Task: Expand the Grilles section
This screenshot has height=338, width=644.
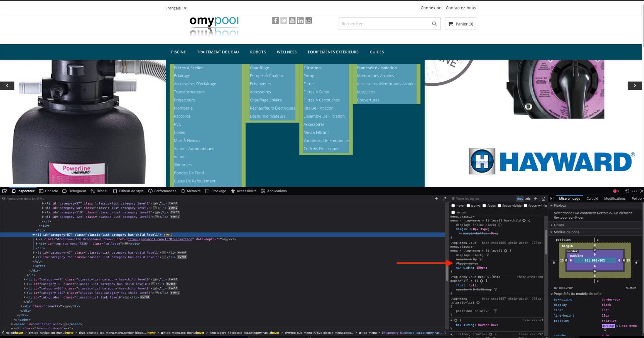Action: [558, 225]
